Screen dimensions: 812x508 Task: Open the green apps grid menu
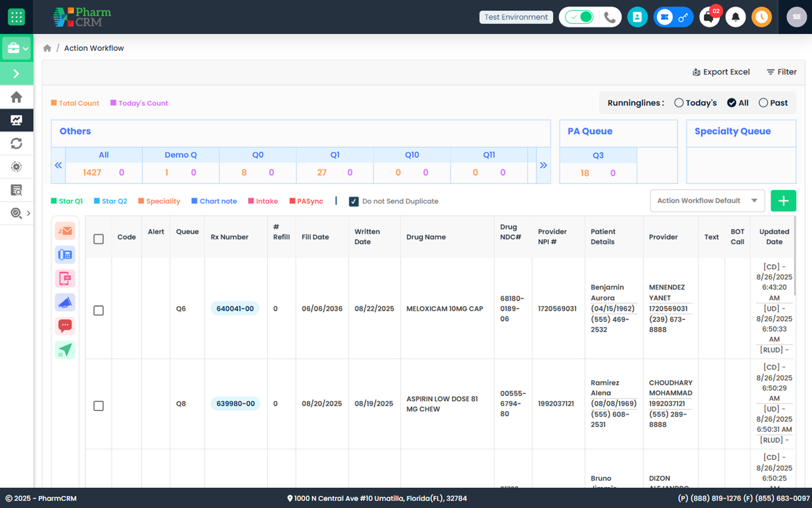[x=16, y=17]
